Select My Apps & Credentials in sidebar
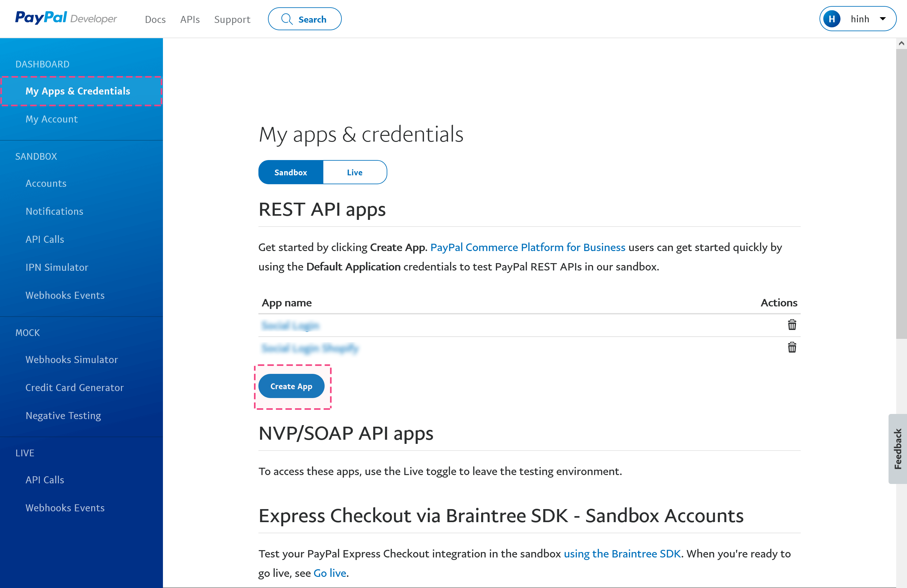Viewport: 907px width, 588px height. pyautogui.click(x=81, y=91)
